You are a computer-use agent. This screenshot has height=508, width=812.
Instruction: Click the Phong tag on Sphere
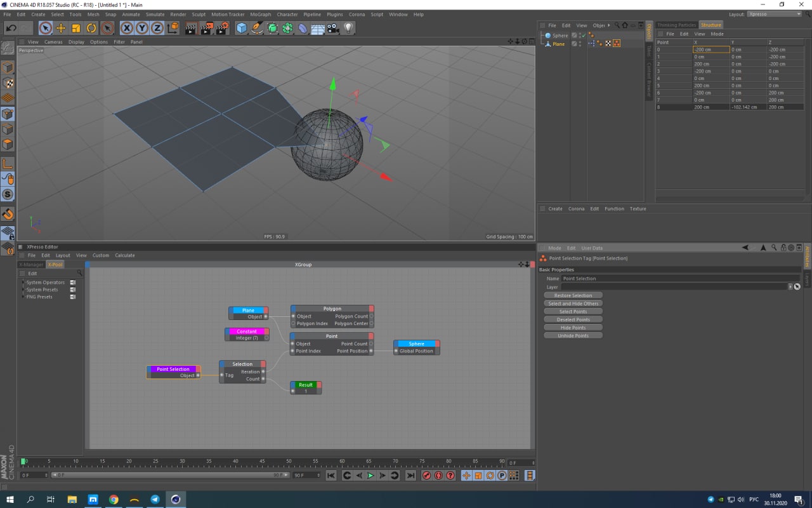click(x=591, y=36)
